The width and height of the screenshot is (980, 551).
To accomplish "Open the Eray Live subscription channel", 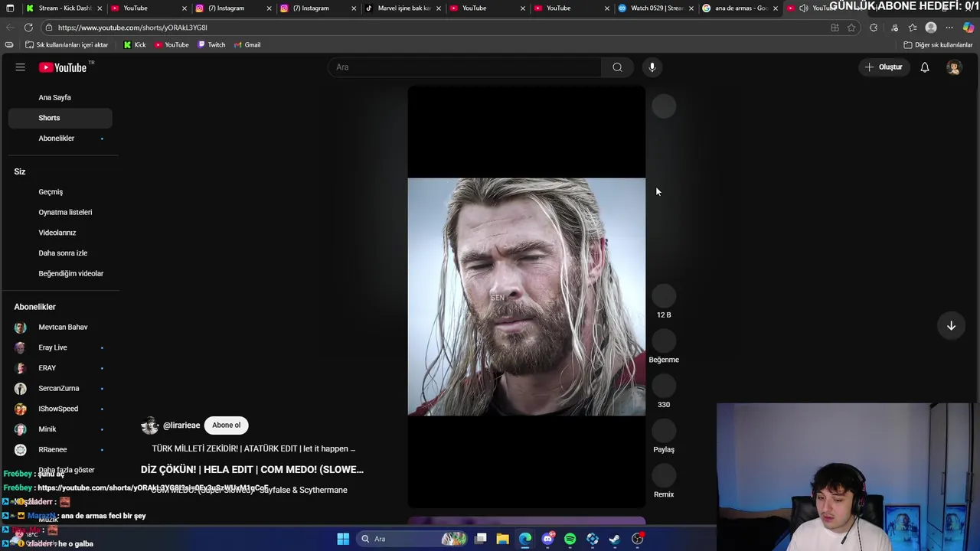I will point(53,347).
